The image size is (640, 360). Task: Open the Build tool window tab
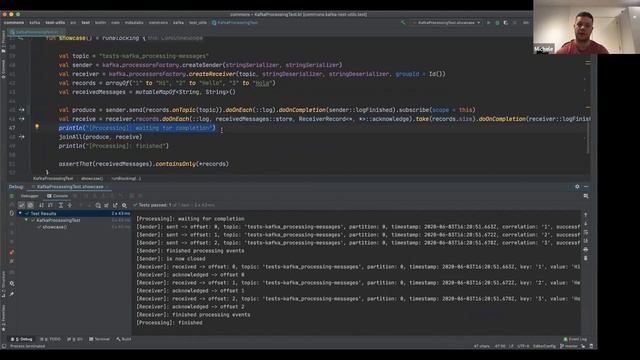coord(124,339)
